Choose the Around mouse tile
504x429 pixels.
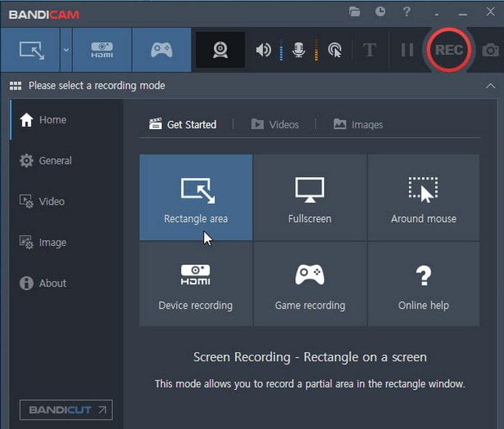[424, 197]
